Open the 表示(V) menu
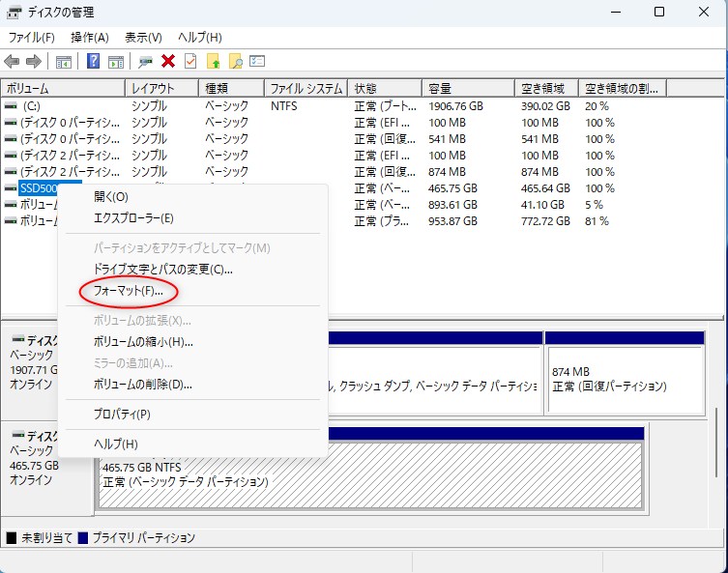 coord(143,37)
